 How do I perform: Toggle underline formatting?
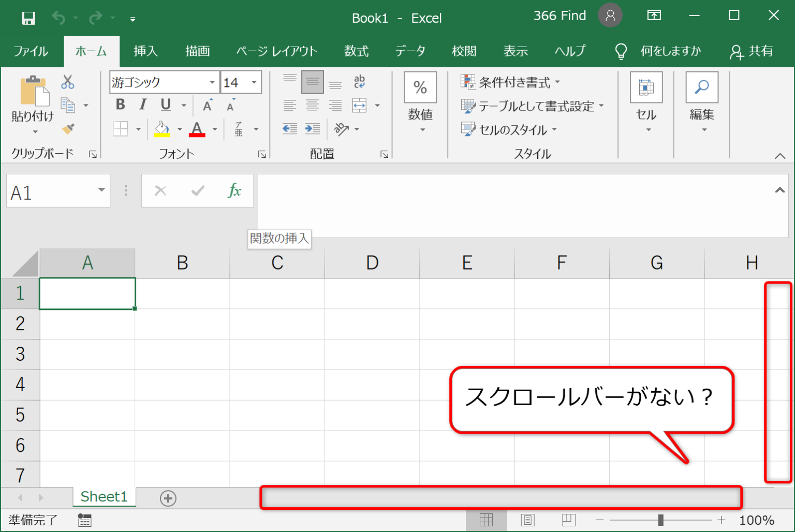click(164, 105)
